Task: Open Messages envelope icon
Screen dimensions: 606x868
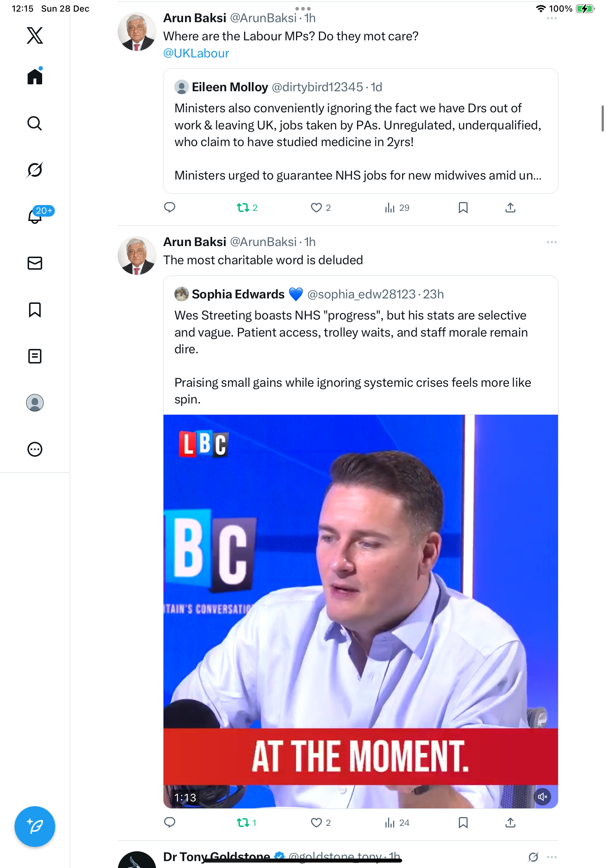Action: click(35, 263)
